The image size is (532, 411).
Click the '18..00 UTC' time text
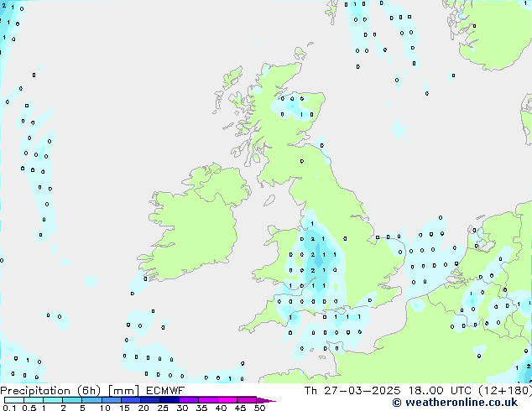pyautogui.click(x=440, y=391)
